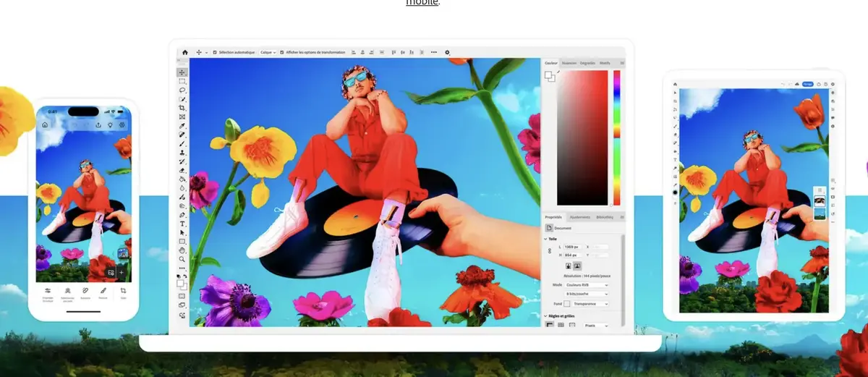Select the Move tool in the desktop toolbar
868x377 pixels.
pos(182,72)
